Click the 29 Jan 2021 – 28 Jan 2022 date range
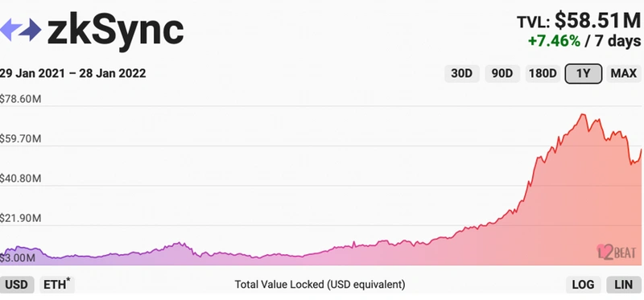The image size is (644, 300). coord(72,73)
